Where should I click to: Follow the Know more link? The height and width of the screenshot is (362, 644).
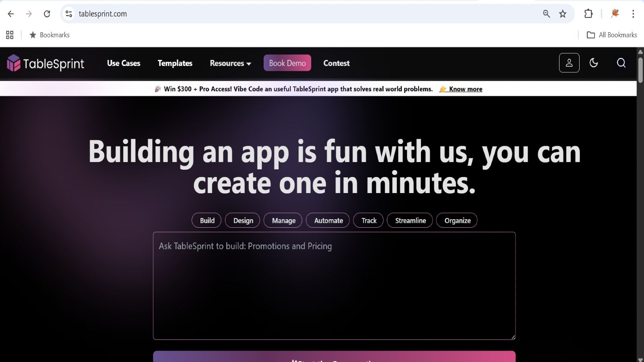[x=461, y=89]
